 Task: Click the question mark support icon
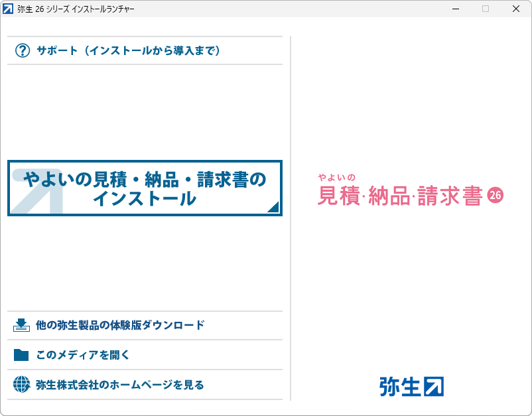pos(23,50)
